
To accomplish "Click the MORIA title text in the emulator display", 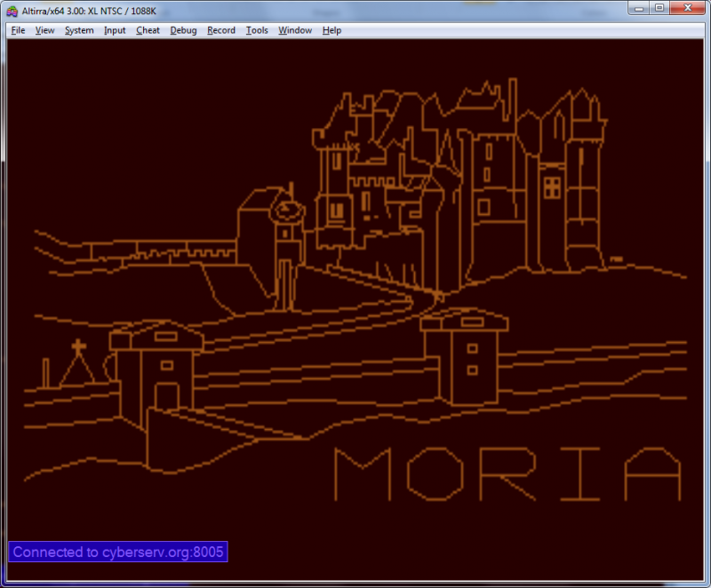I will point(507,473).
